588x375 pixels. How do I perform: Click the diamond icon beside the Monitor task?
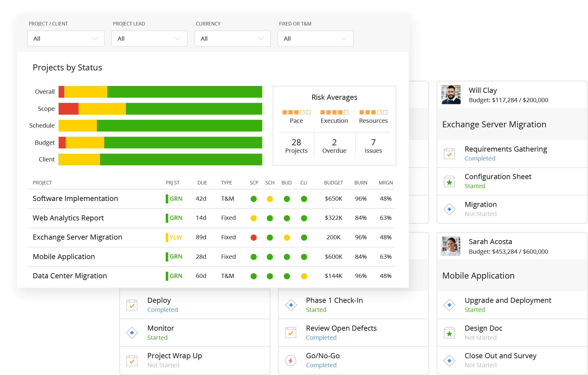click(132, 332)
